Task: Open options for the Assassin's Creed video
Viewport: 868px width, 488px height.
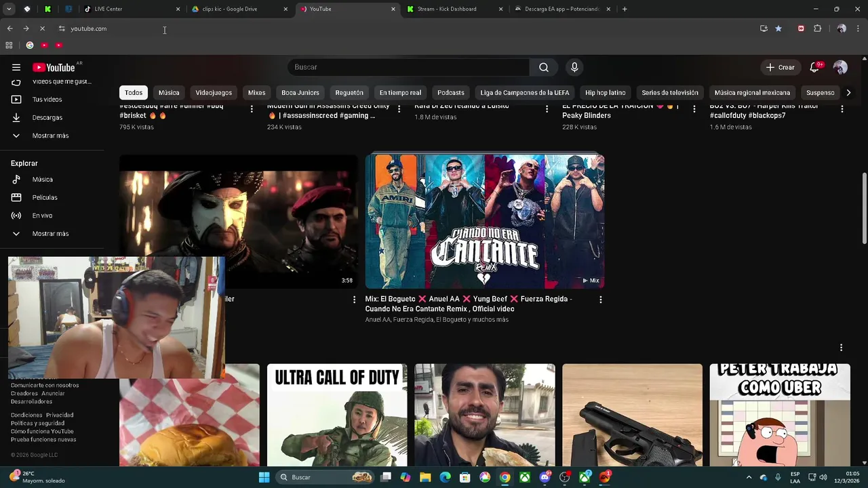Action: coord(399,108)
